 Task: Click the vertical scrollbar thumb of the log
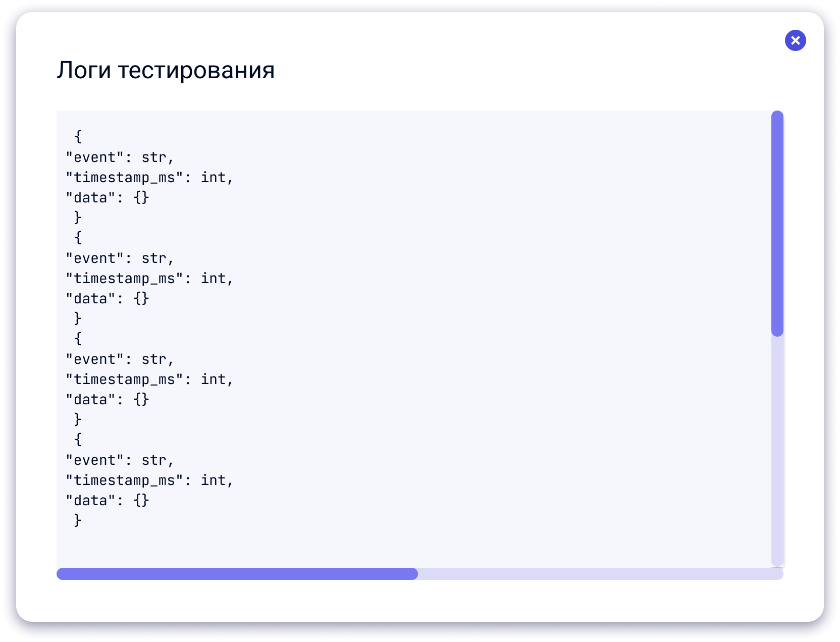(x=777, y=223)
